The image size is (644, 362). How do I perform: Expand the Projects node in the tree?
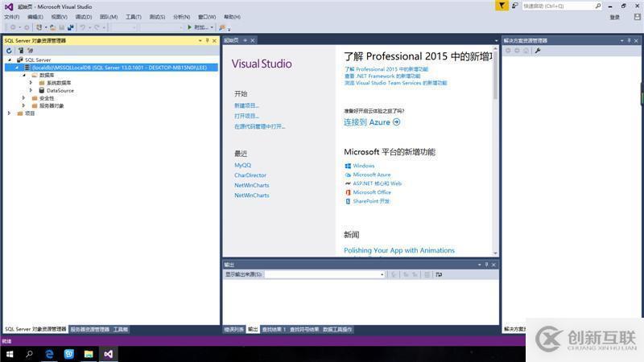click(9, 113)
